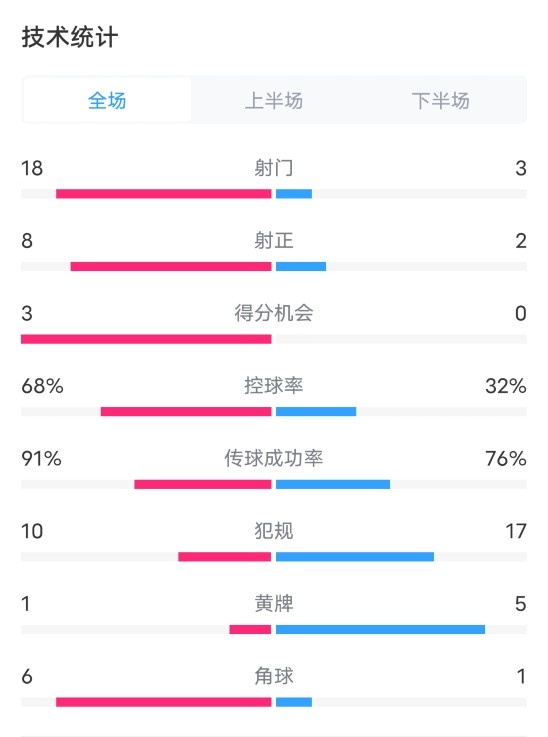Click the 技术统计 heading
The width and height of the screenshot is (548, 737).
(x=70, y=37)
